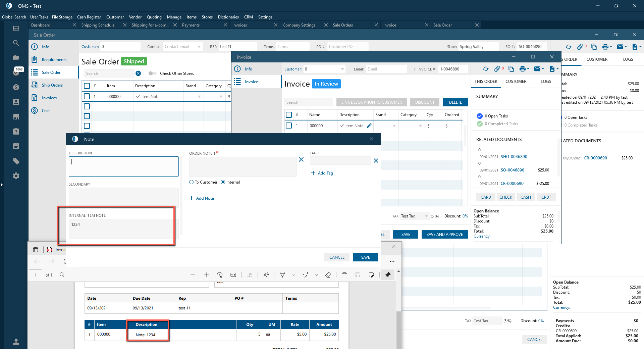Viewport: 644px width, 349px height.
Task: Click the Internal Item Note field
Action: 124,229
